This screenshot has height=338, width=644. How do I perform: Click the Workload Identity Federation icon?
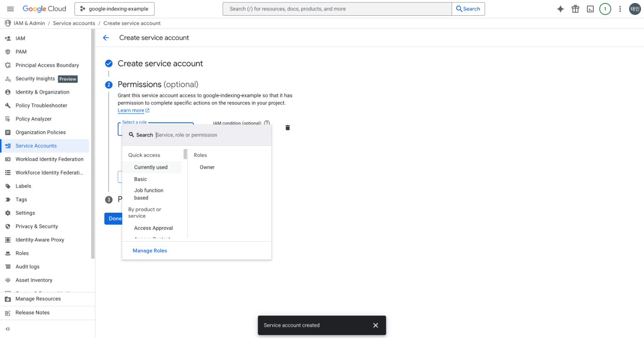pyautogui.click(x=8, y=159)
